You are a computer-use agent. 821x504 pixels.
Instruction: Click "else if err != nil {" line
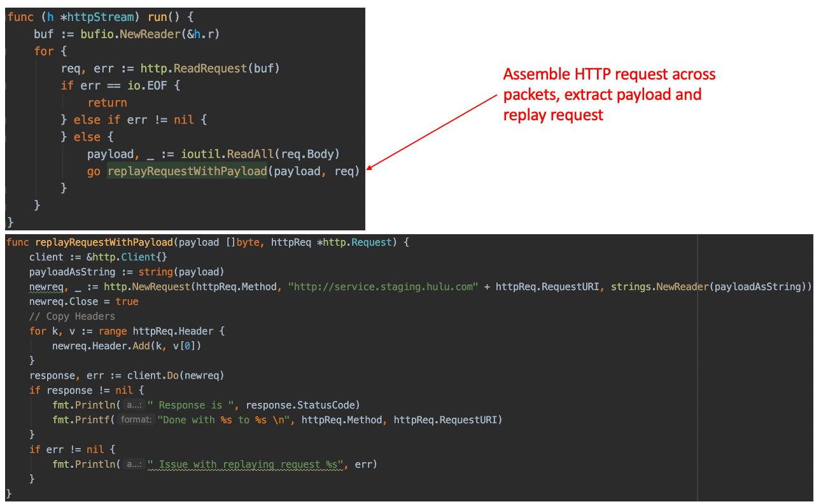pyautogui.click(x=141, y=120)
